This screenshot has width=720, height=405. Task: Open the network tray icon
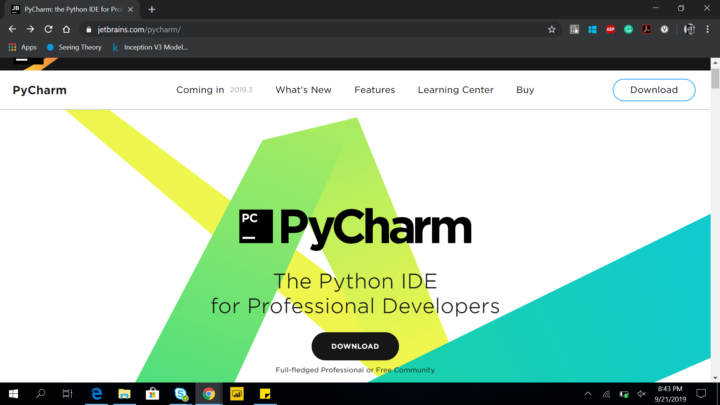pyautogui.click(x=606, y=394)
